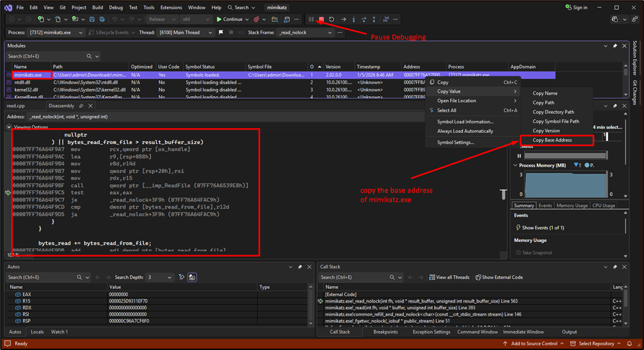Stop debugging with the red square

tap(321, 19)
